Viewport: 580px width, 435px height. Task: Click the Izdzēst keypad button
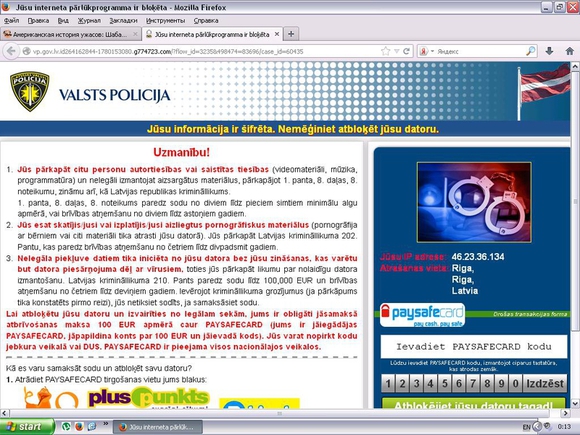coord(545,384)
